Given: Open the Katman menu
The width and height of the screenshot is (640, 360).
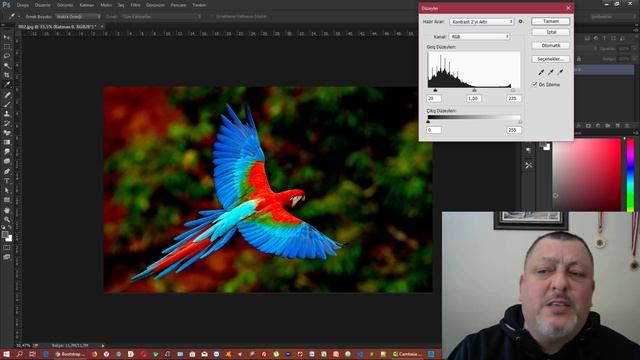Looking at the screenshot, I should (x=87, y=5).
